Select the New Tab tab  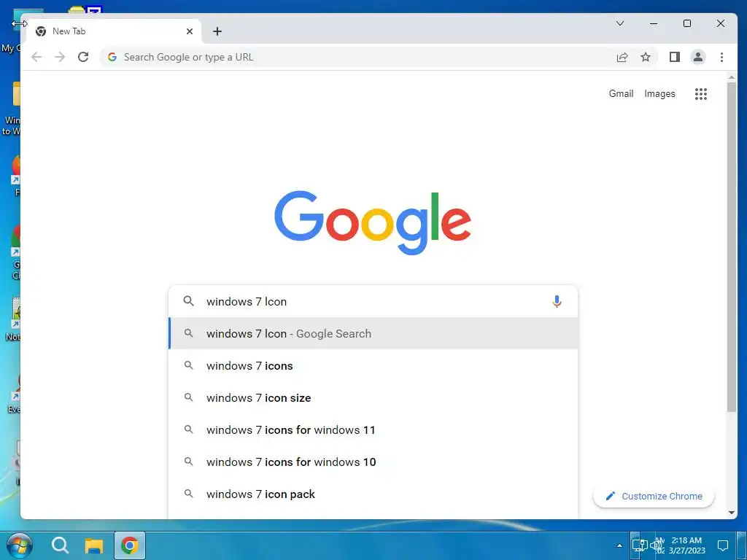point(114,31)
